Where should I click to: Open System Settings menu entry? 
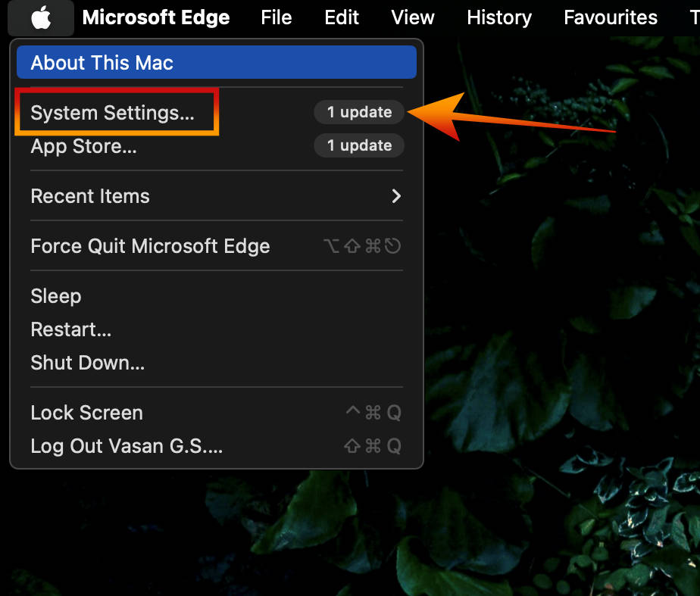point(112,113)
